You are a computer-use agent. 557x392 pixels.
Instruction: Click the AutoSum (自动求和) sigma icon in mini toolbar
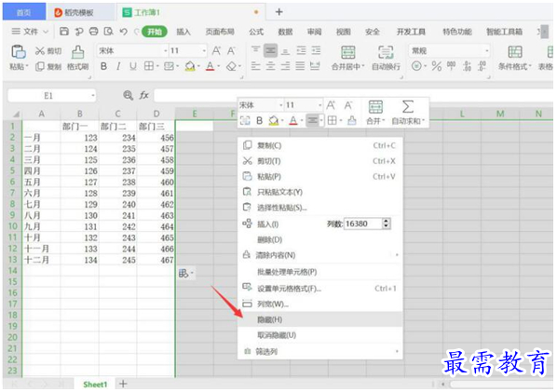(x=408, y=106)
